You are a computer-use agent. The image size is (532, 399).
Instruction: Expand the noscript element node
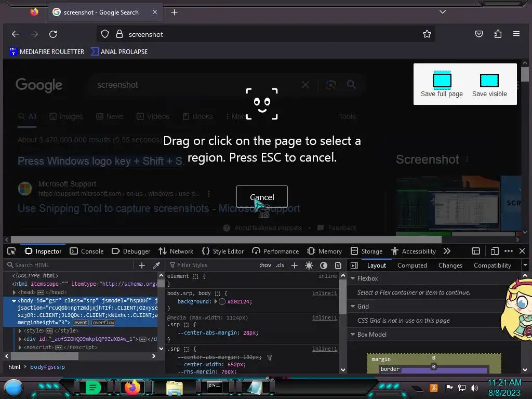tap(20, 348)
